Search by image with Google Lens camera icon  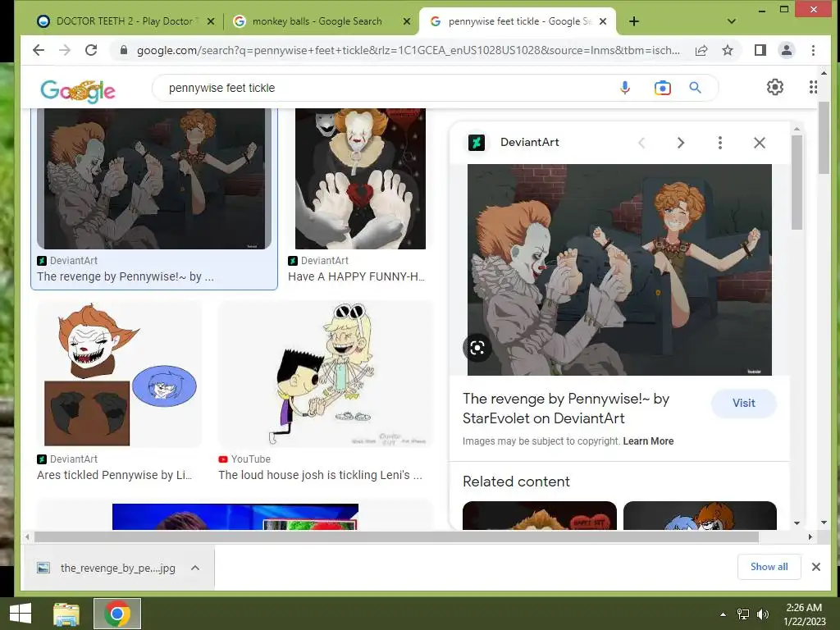[x=662, y=87]
